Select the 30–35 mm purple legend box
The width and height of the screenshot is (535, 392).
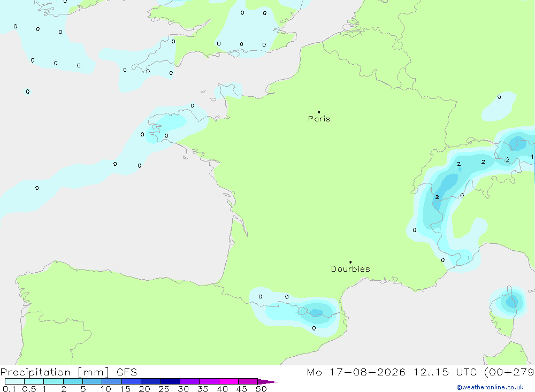point(190,381)
